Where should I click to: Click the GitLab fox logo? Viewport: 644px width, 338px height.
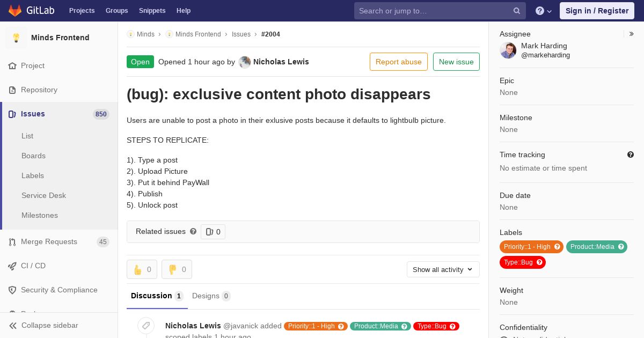coord(15,10)
